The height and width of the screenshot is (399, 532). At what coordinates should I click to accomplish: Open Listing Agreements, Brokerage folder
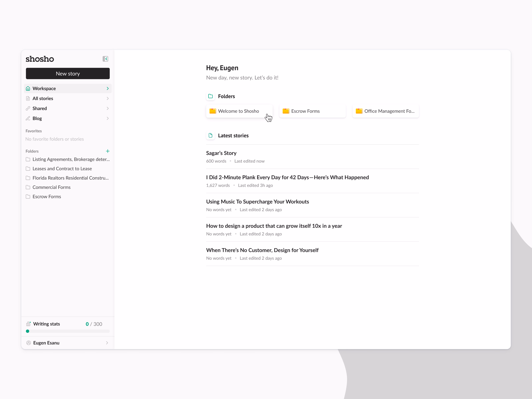[x=68, y=159]
